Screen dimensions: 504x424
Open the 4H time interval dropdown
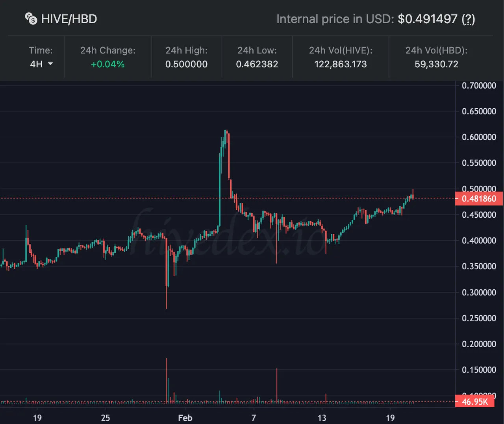click(41, 64)
